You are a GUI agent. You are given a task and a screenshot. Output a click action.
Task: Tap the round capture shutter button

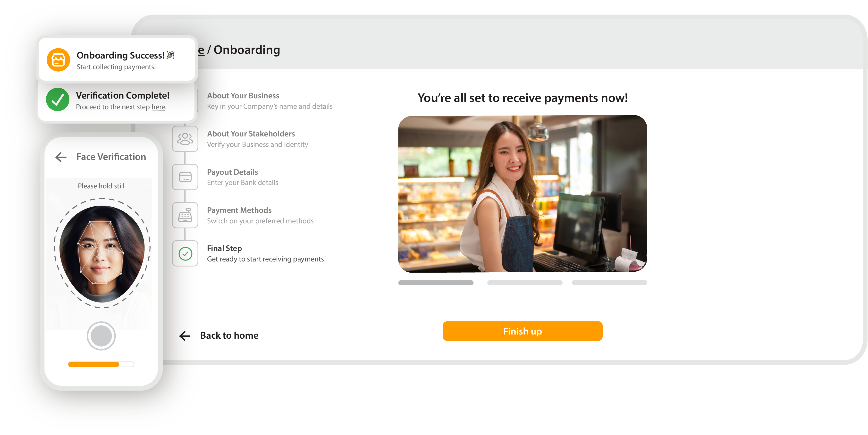tap(101, 336)
